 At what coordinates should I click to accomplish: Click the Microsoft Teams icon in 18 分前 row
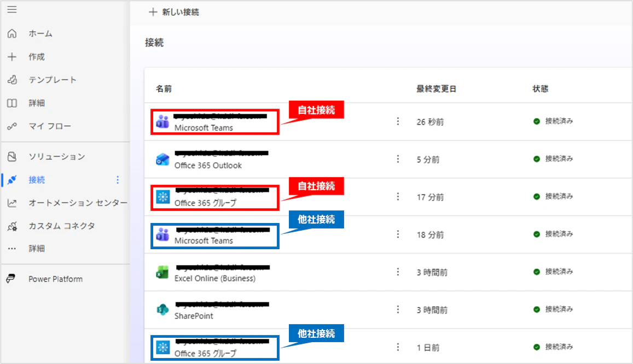pos(162,234)
